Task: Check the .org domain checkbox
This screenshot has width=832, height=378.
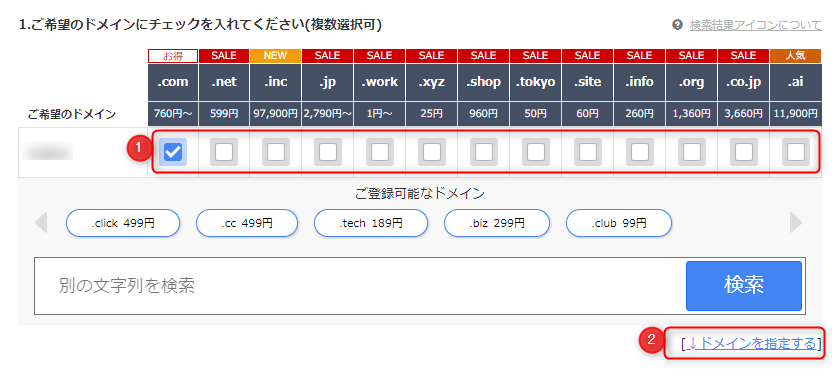Action: [x=692, y=152]
